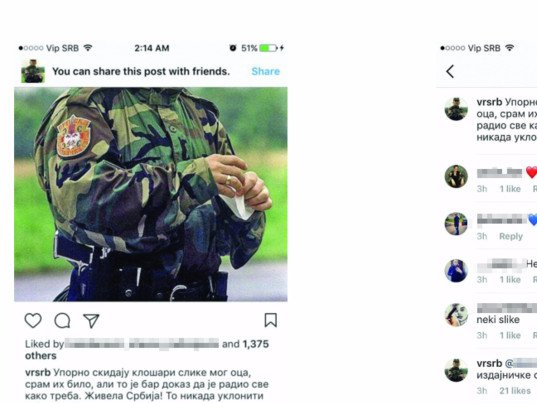This screenshot has height=403, width=537.
Task: Go back using the left chevron arrow
Action: click(450, 72)
